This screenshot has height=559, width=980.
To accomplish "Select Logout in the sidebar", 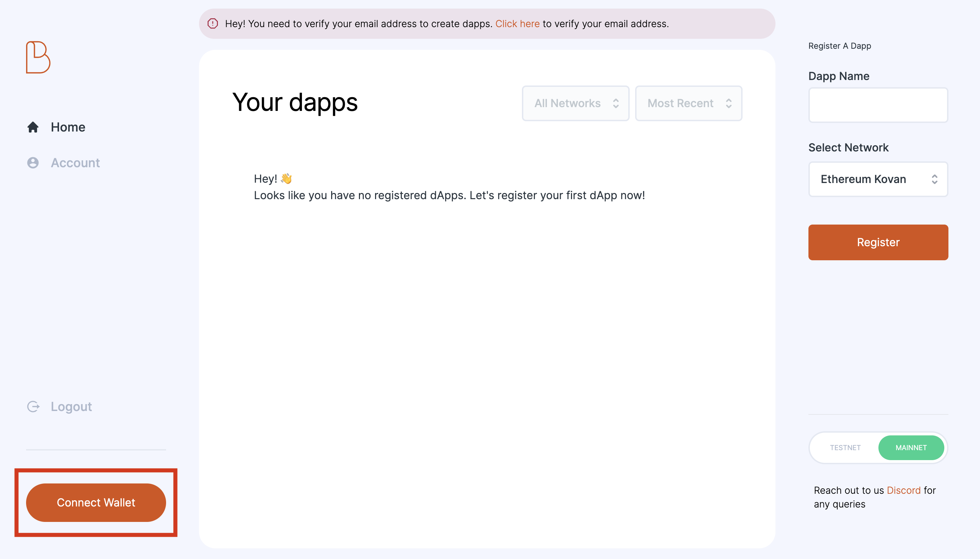I will pyautogui.click(x=59, y=407).
